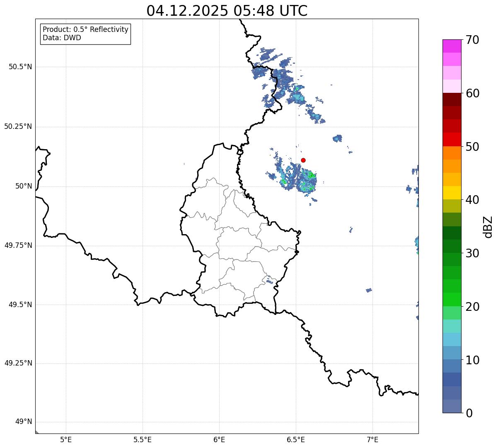Click the 49.75°N latitude label
The image size is (498, 448).
click(x=18, y=245)
